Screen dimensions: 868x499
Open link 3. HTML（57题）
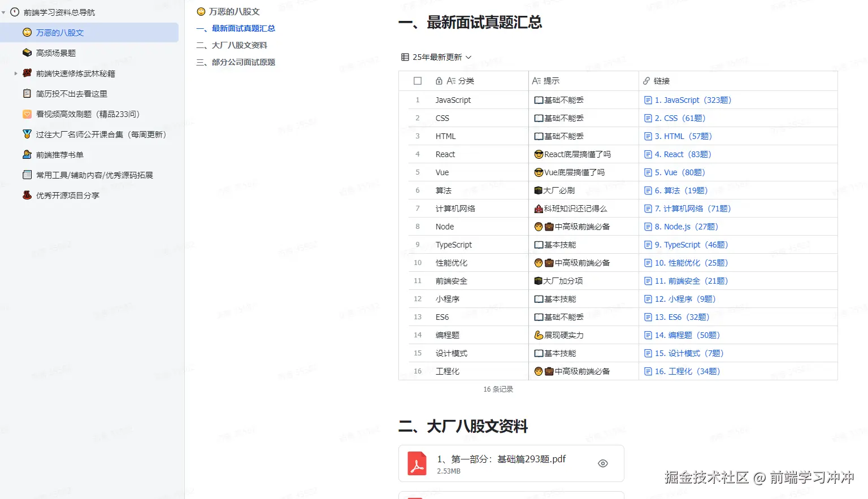(683, 136)
